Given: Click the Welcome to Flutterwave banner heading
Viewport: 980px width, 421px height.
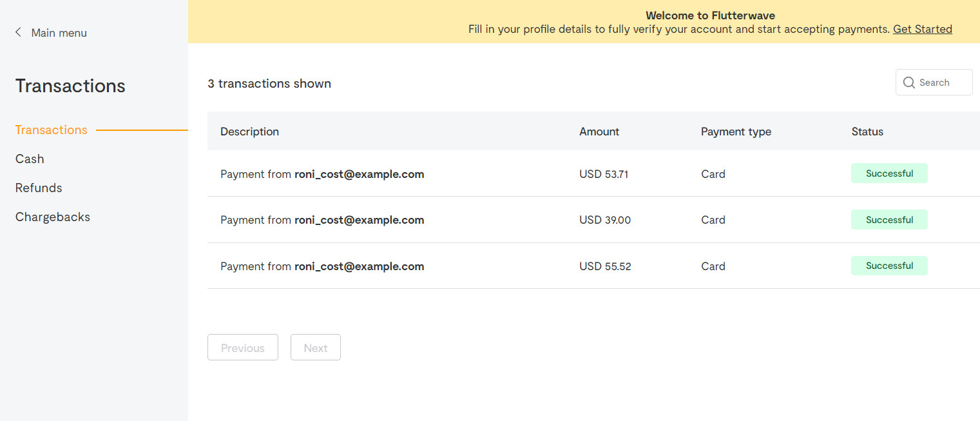Looking at the screenshot, I should click(710, 15).
